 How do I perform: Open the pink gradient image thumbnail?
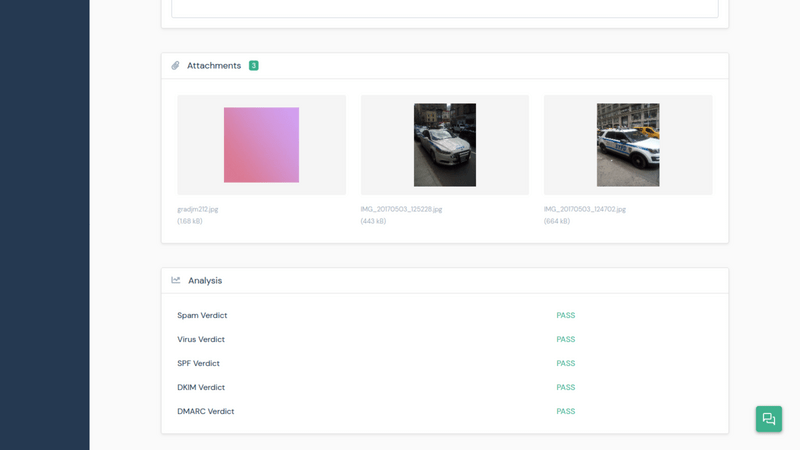pos(261,145)
